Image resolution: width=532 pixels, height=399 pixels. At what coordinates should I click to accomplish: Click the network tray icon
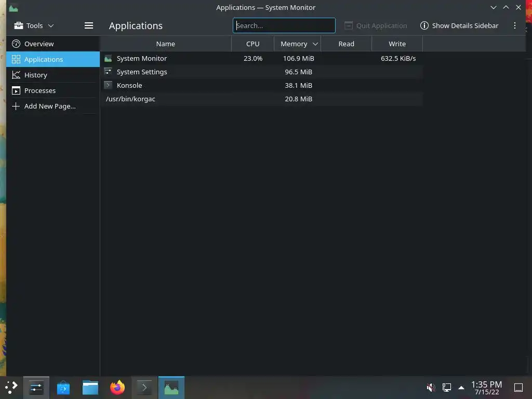[x=446, y=387]
